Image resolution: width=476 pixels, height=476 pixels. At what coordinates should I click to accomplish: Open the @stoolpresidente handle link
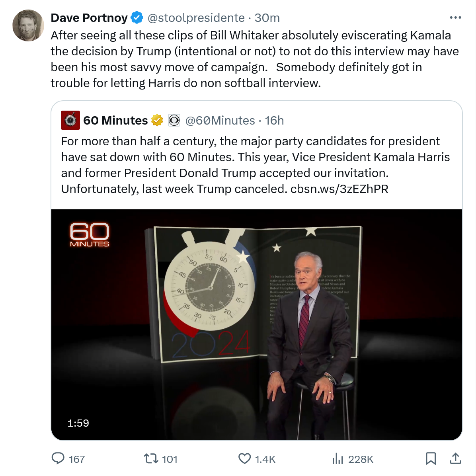(196, 18)
